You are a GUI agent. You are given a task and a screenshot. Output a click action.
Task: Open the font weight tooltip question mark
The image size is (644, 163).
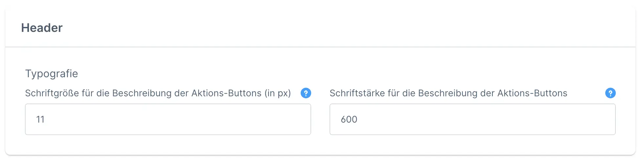pyautogui.click(x=610, y=93)
